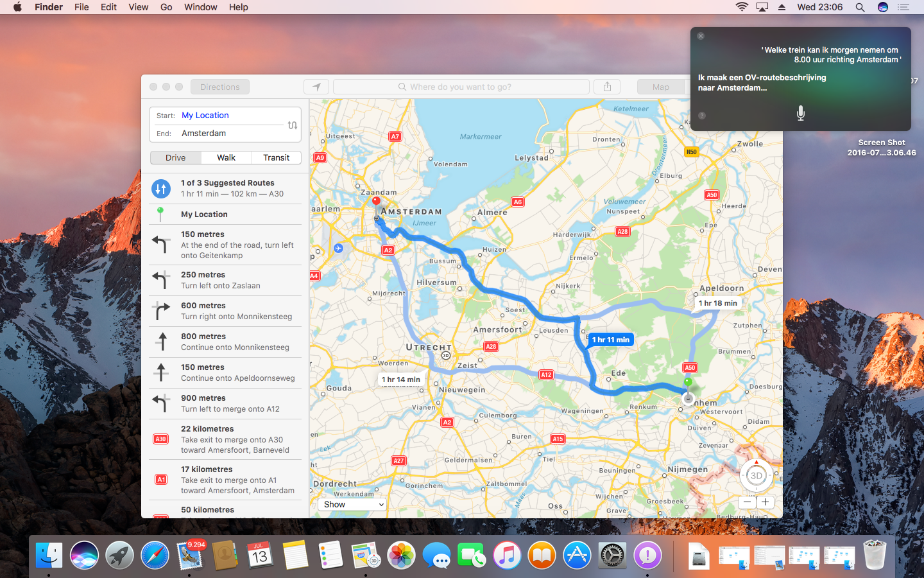Click the Siri microphone icon

(x=801, y=114)
